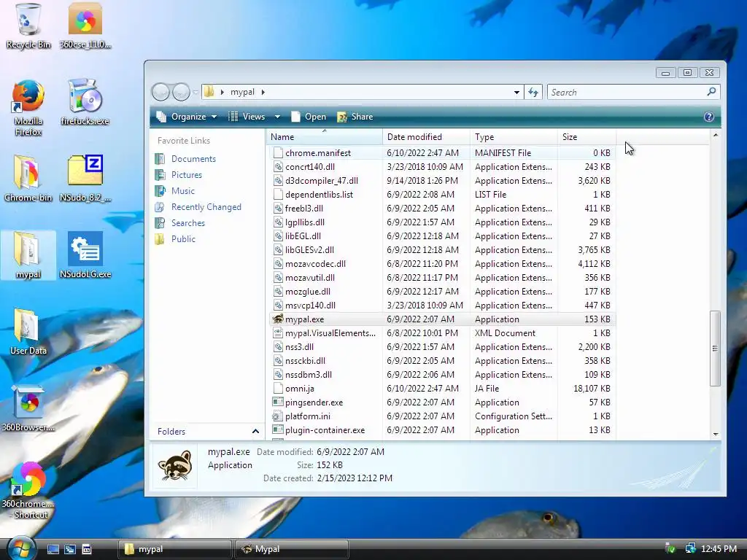Sort files by the Date modified column
Screen dimensions: 747x560
[426, 136]
